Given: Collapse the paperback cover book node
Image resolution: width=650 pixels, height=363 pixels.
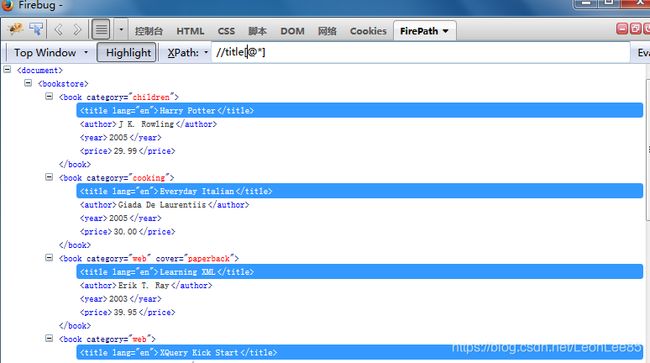Looking at the screenshot, I should [49, 258].
